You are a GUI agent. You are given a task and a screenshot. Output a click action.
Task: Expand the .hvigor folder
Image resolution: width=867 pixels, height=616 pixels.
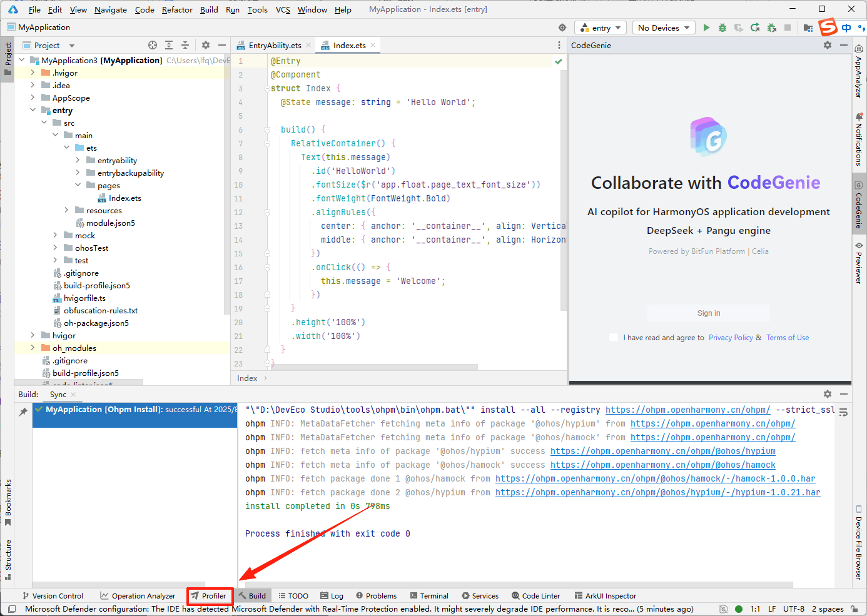[x=33, y=73]
